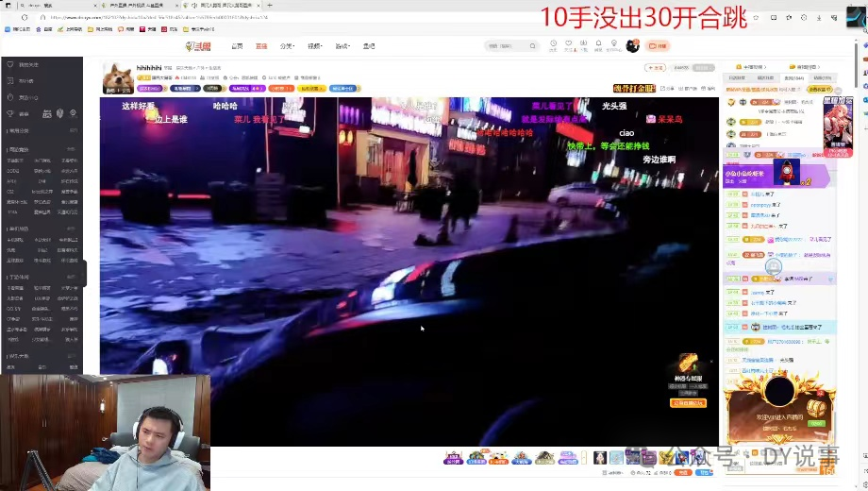Open the creator center bulb icon
This screenshot has width=868, height=491.
click(614, 45)
